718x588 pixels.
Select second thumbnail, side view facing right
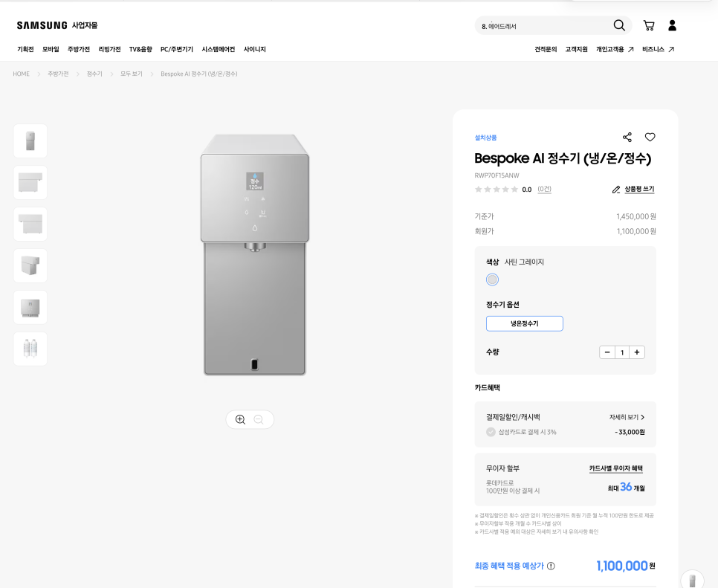click(x=30, y=183)
